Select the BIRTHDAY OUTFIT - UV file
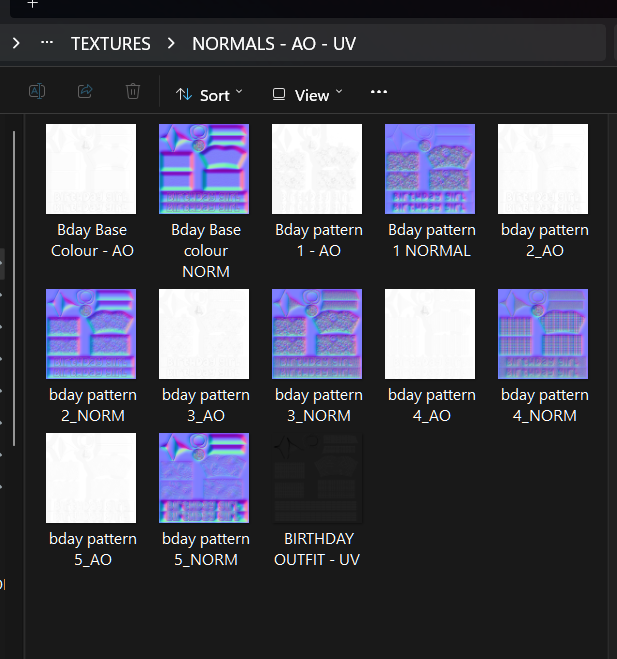The width and height of the screenshot is (617, 659). coord(317,478)
